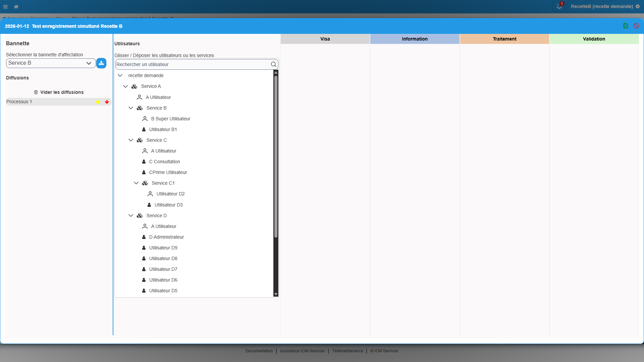Click the Service A group icon
Image resolution: width=644 pixels, height=362 pixels.
[x=134, y=86]
